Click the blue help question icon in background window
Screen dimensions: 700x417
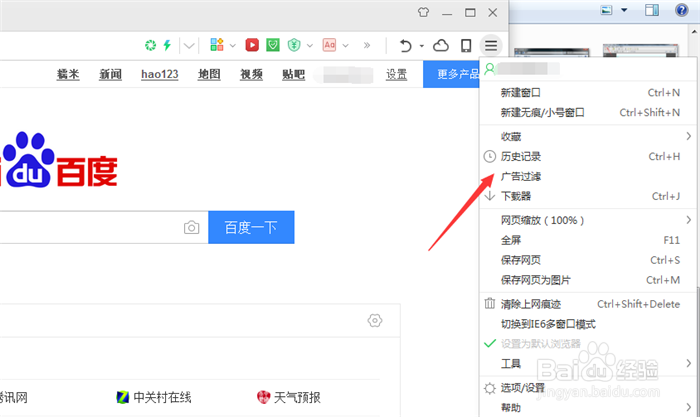681,10
